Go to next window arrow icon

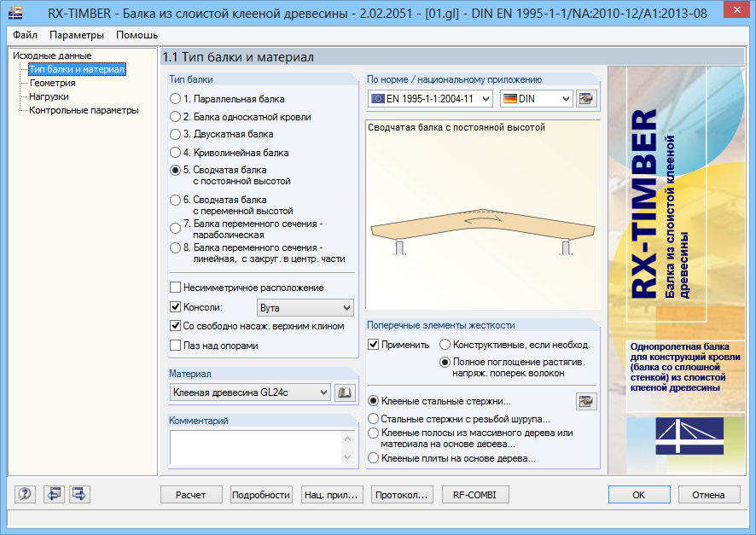[79, 494]
